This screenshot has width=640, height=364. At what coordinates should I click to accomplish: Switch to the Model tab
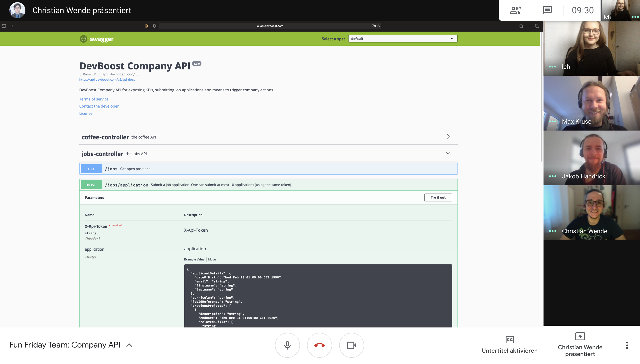(x=212, y=259)
